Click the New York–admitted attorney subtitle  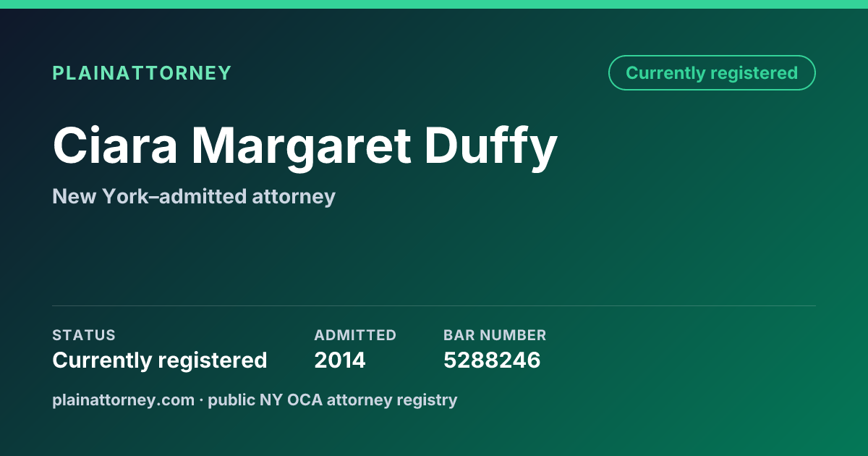[194, 196]
